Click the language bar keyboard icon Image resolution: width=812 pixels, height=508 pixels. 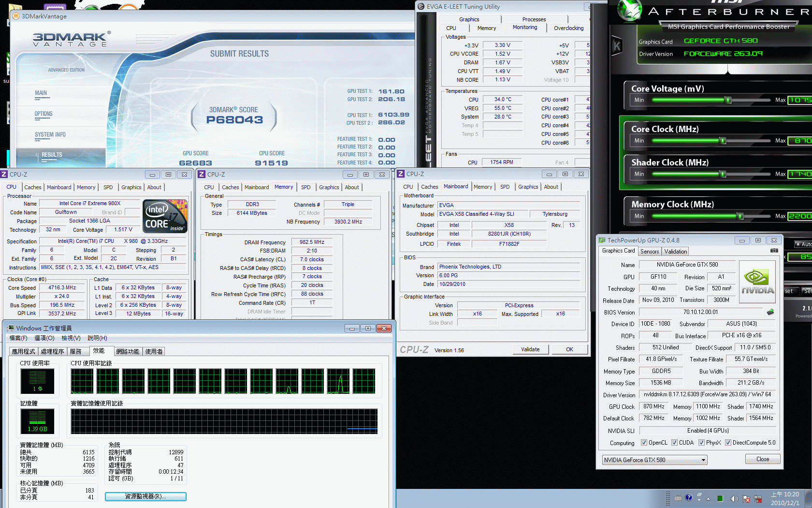678,498
